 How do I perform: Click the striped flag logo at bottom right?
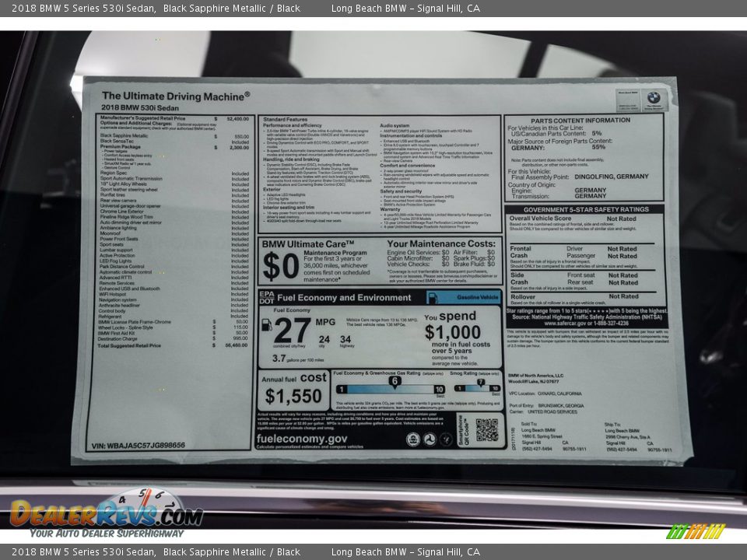(695, 531)
